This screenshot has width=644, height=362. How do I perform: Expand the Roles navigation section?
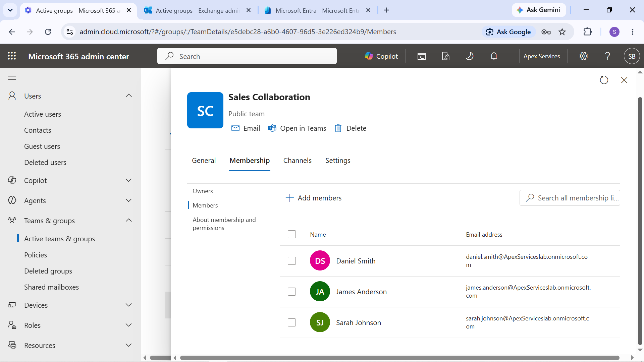[128, 325]
